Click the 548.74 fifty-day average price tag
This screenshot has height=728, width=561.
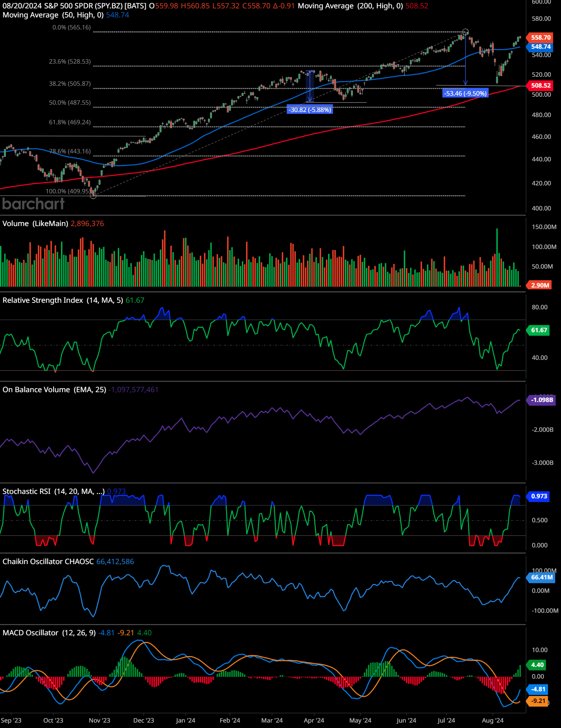pos(540,47)
